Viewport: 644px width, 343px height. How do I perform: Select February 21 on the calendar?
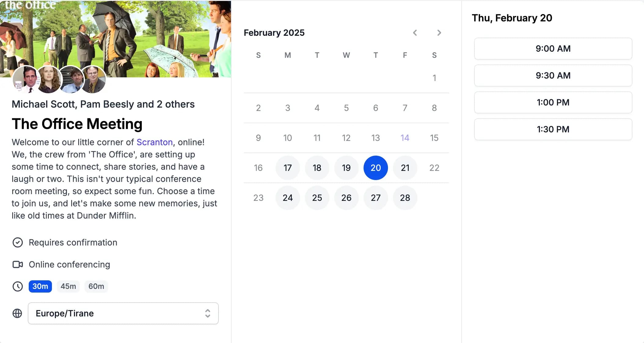click(404, 168)
